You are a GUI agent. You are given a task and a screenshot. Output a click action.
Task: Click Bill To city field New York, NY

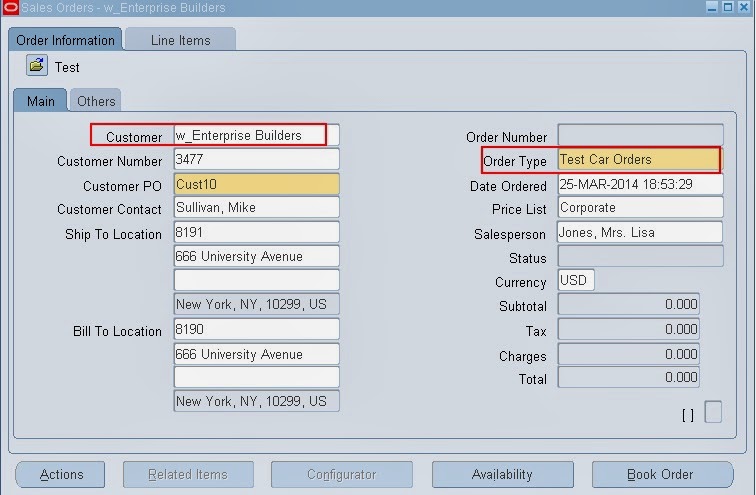(x=256, y=401)
